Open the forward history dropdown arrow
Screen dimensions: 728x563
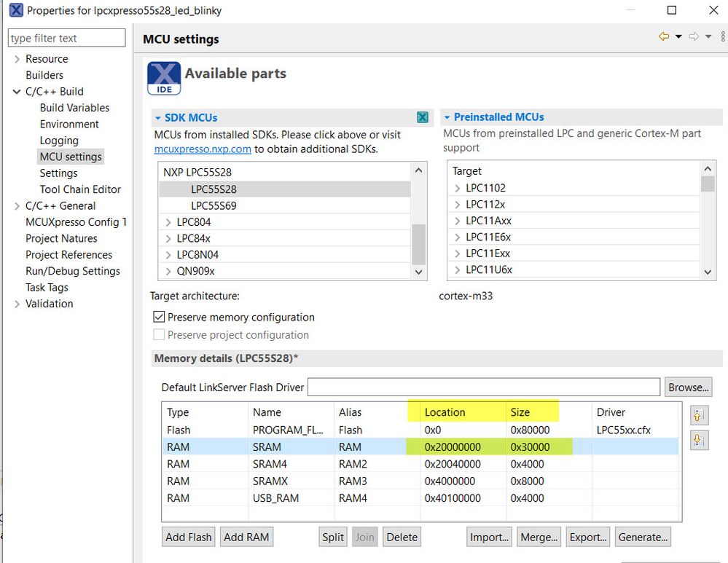point(708,36)
